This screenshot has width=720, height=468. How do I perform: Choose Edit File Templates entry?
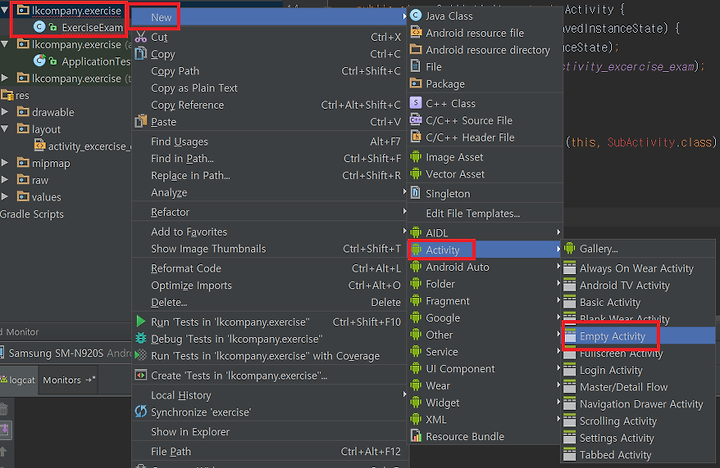(484, 214)
